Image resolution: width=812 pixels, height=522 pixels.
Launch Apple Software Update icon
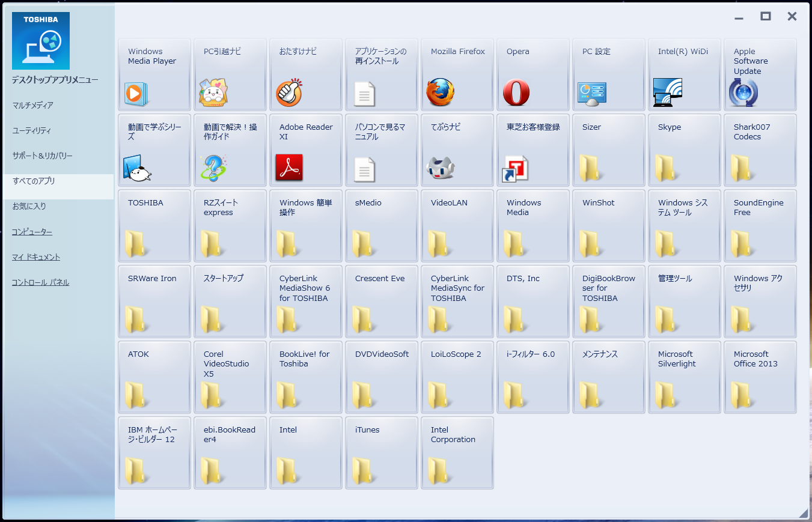point(743,93)
